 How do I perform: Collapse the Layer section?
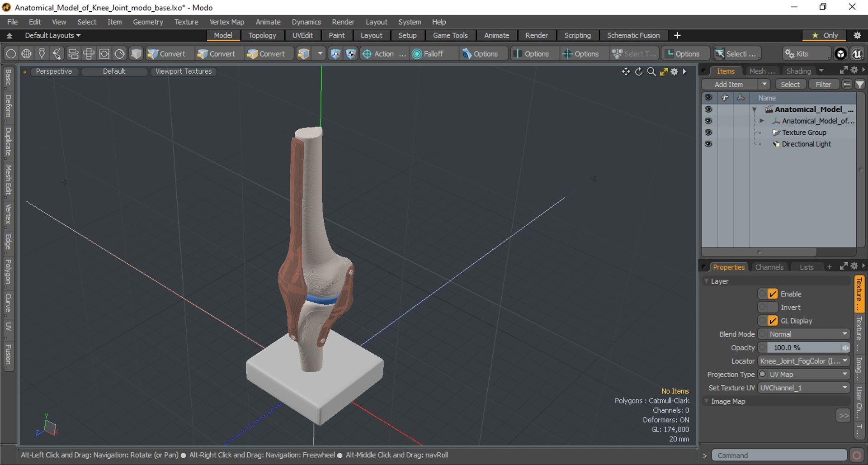(706, 281)
